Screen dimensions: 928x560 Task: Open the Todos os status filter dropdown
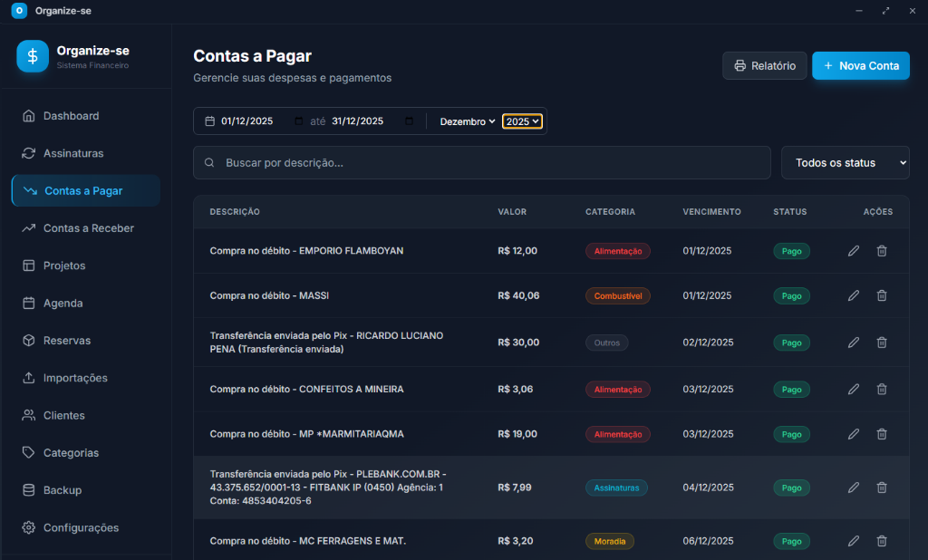coord(845,163)
